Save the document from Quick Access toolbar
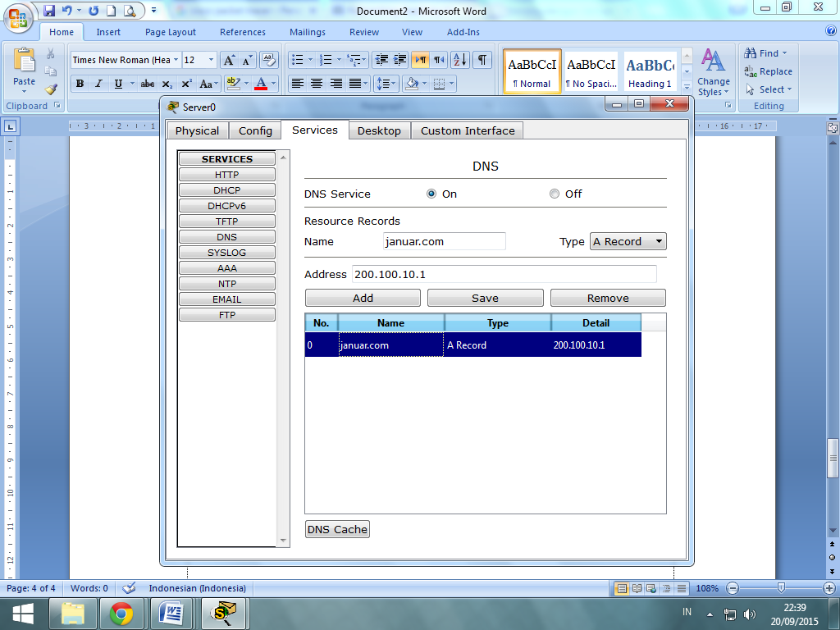Screen dimensions: 840x630 (x=49, y=10)
